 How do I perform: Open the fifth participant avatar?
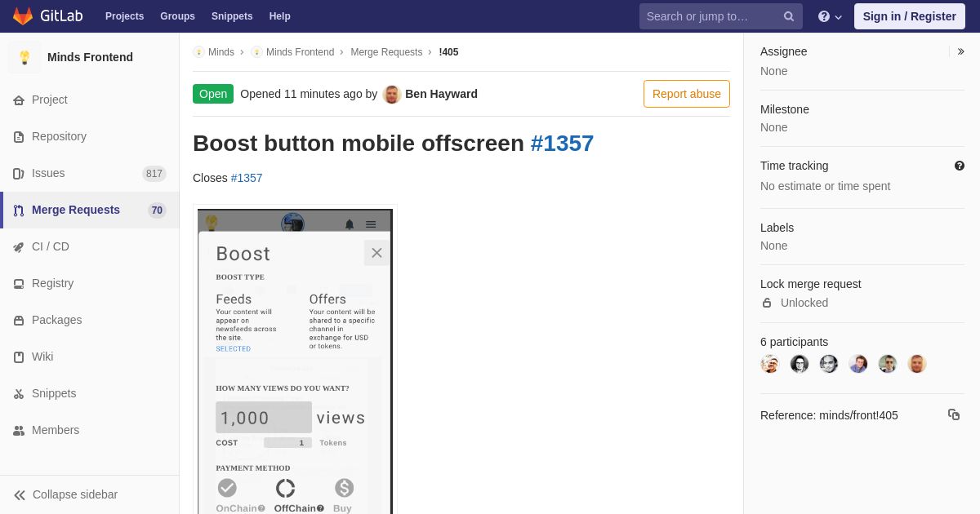[x=888, y=364]
